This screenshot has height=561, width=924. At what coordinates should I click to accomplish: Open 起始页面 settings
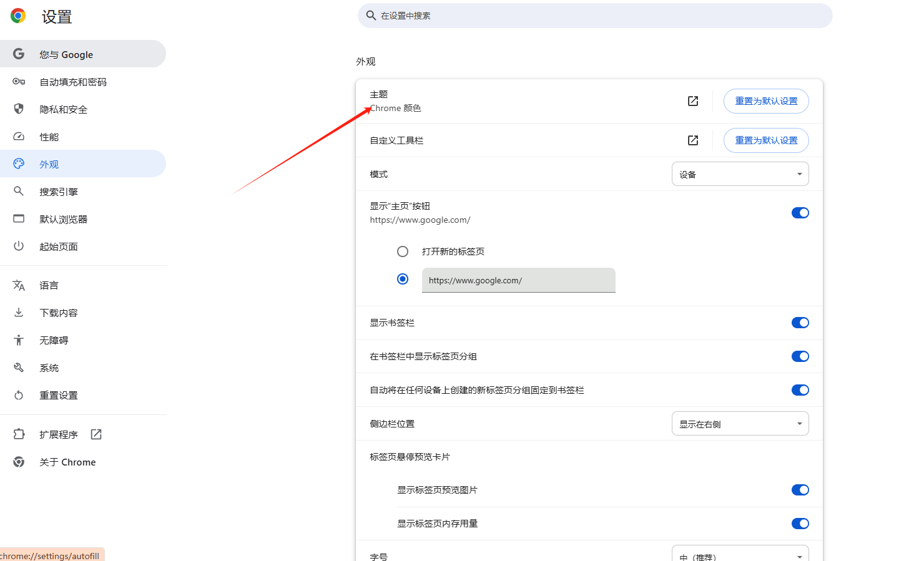click(83, 246)
